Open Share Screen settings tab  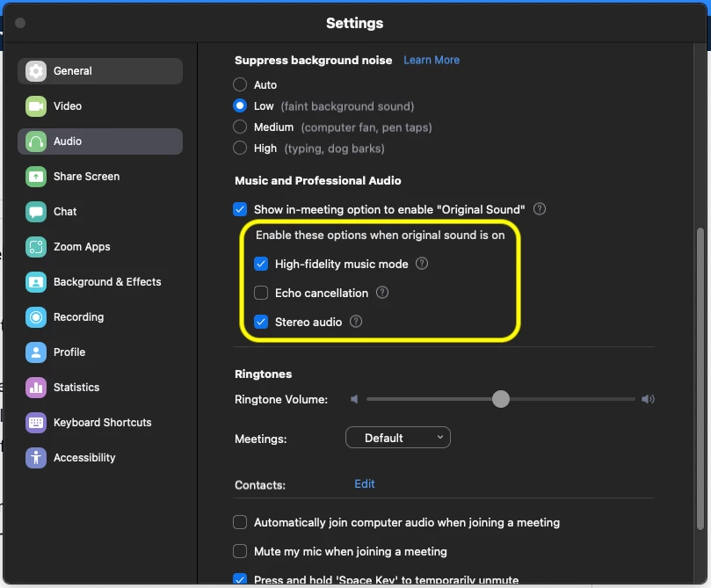[x=100, y=177]
